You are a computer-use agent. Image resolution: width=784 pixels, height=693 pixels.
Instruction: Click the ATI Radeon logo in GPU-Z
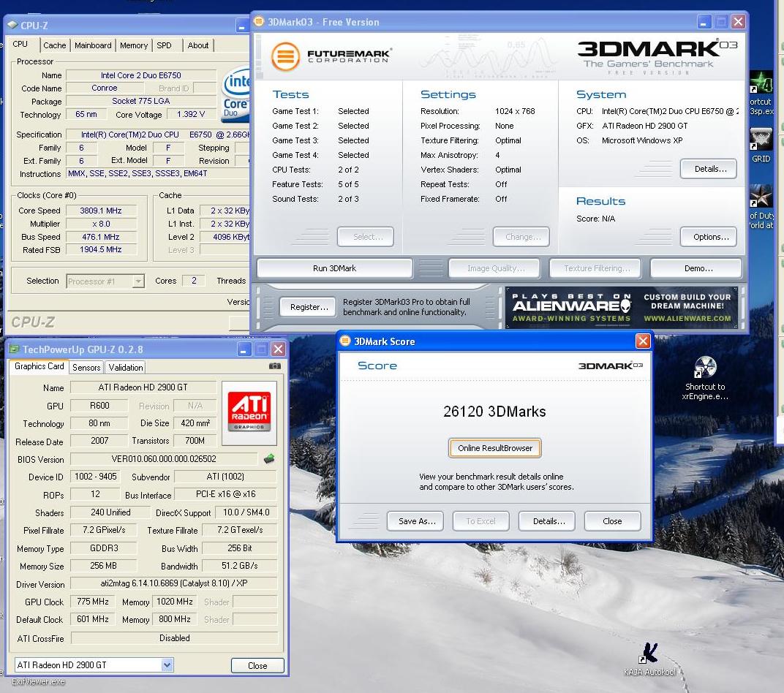point(249,412)
